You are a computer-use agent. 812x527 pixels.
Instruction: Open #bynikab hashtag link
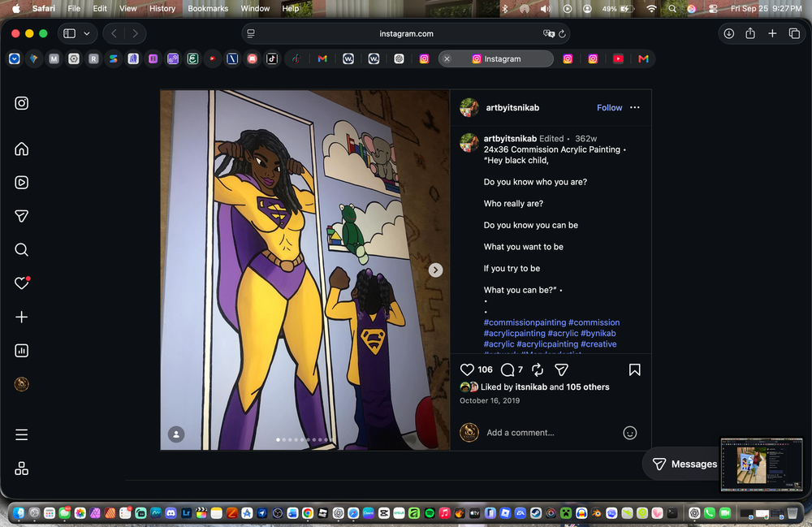(x=598, y=334)
